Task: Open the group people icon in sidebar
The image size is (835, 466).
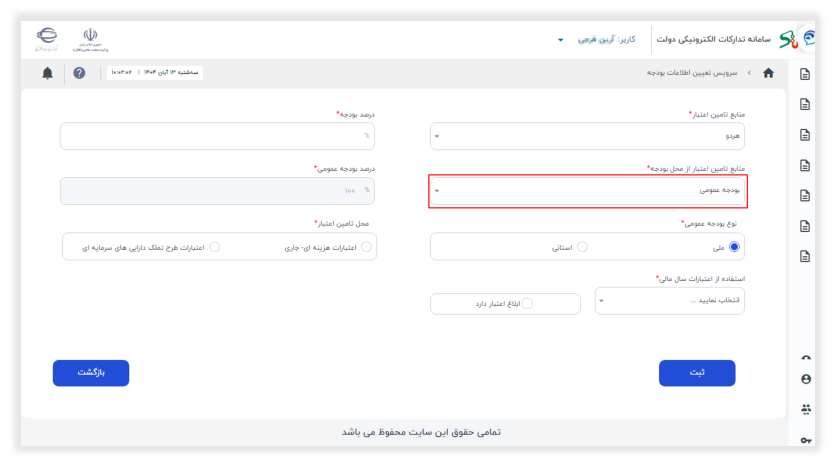Action: [x=806, y=409]
